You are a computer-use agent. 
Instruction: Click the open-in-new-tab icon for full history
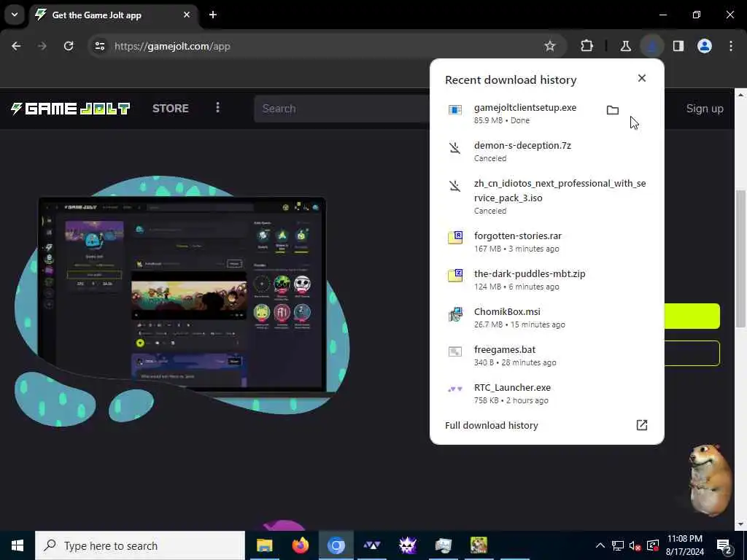pyautogui.click(x=642, y=425)
